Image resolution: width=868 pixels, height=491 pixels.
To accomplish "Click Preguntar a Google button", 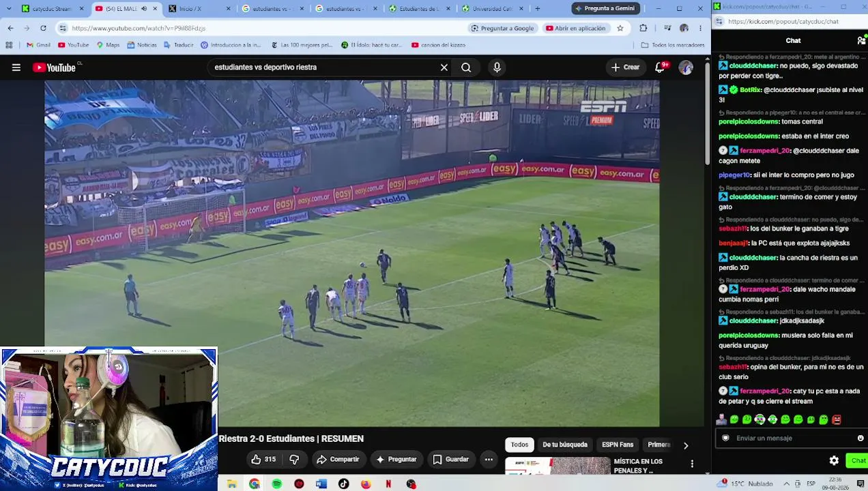I will (x=502, y=28).
